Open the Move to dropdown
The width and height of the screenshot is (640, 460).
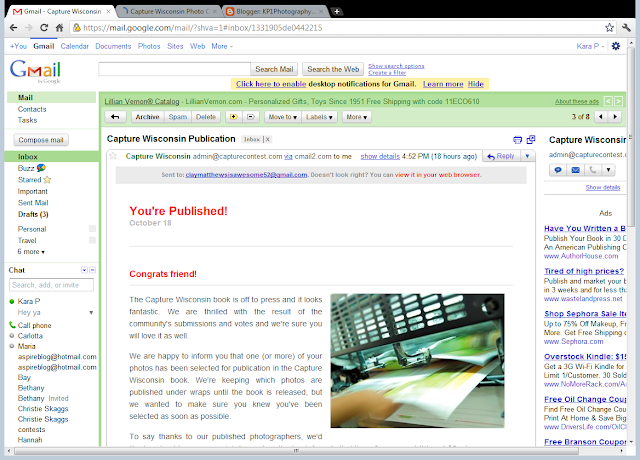tap(282, 117)
